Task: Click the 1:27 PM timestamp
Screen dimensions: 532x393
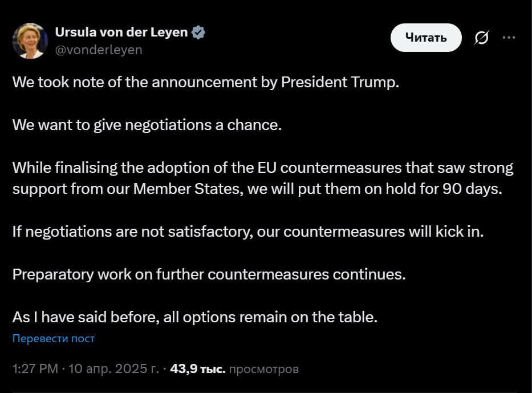Action: click(x=35, y=369)
